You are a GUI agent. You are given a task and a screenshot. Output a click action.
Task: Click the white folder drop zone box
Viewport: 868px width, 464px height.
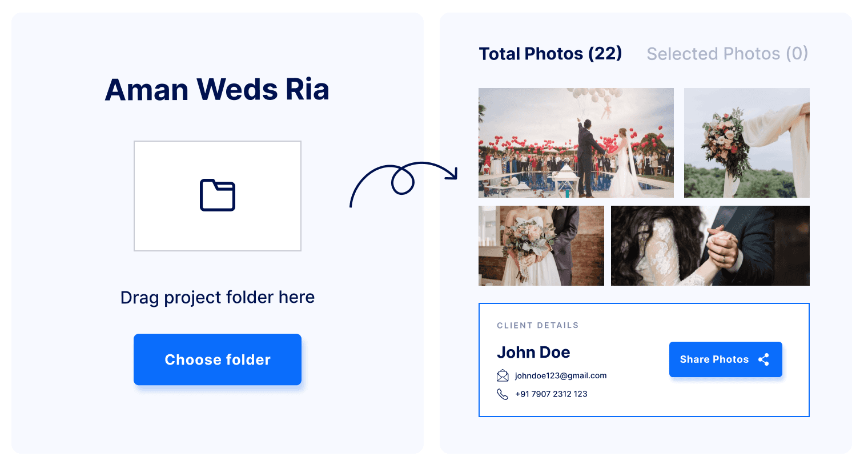218,196
